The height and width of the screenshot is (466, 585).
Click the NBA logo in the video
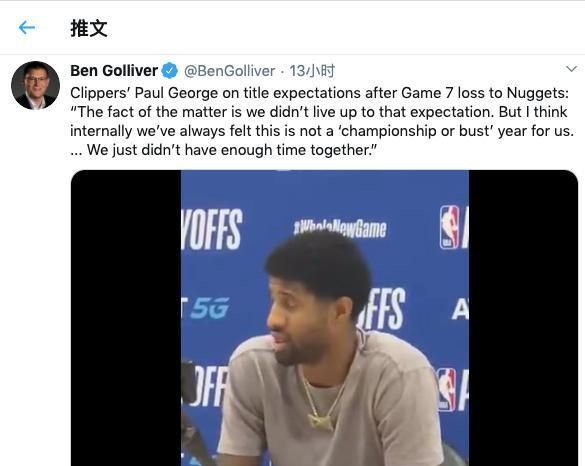(449, 227)
